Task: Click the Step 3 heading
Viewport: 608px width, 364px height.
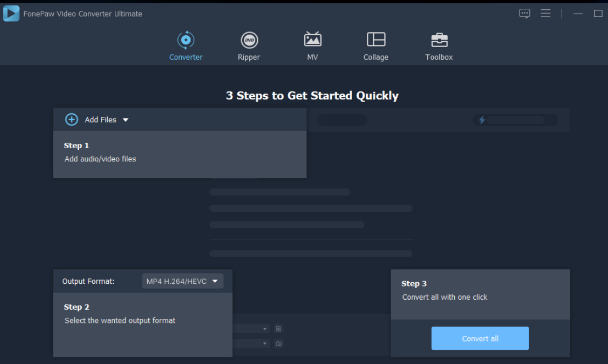Action: (x=414, y=283)
